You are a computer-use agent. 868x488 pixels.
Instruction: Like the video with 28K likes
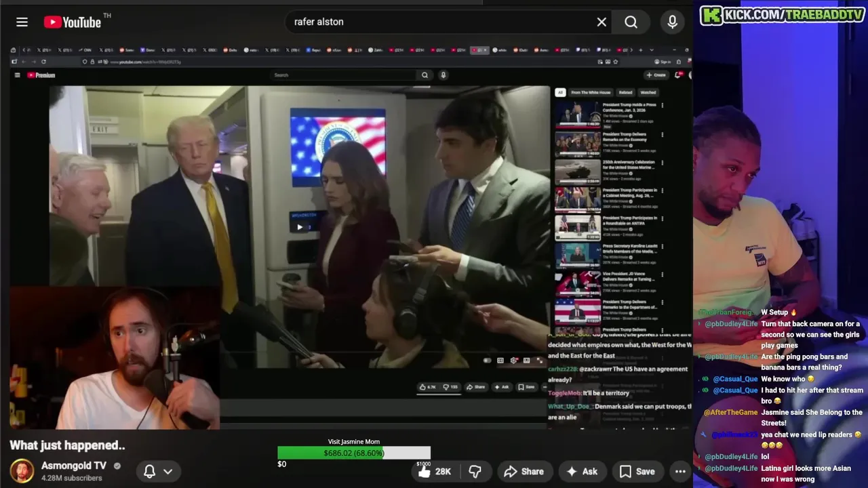(x=435, y=471)
